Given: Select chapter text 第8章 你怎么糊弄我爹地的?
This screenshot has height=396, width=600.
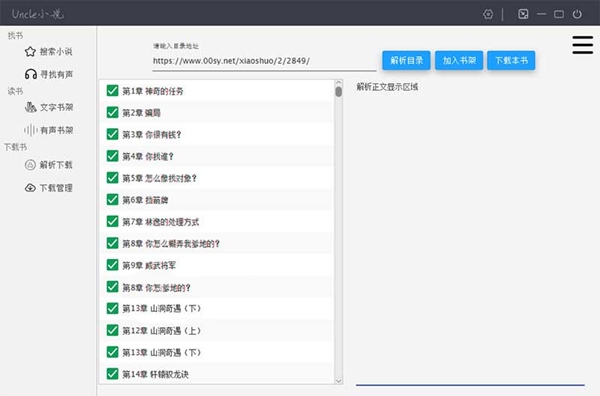Looking at the screenshot, I should point(171,244).
